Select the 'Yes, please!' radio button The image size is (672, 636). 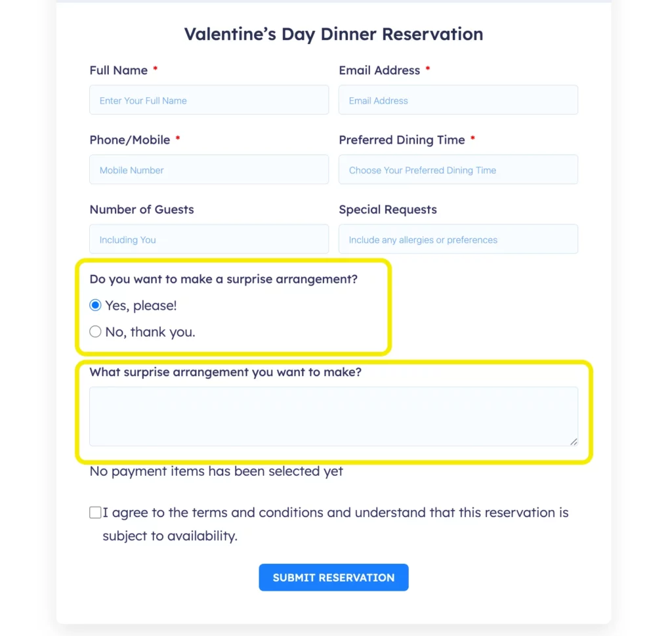pos(95,305)
